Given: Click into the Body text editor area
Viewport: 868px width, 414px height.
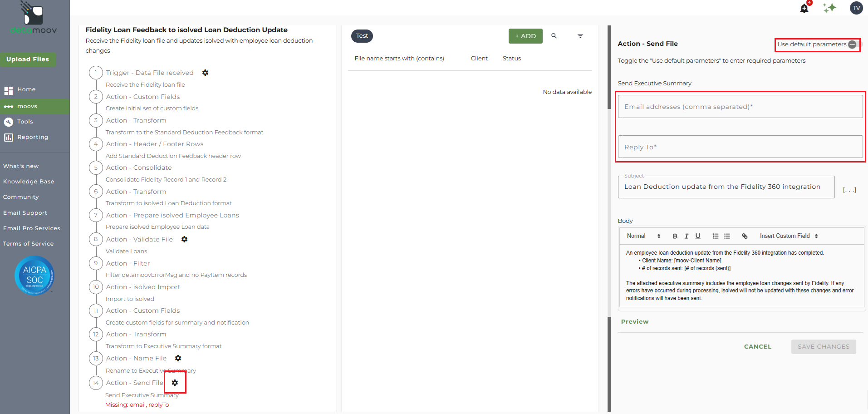Looking at the screenshot, I should (x=741, y=276).
